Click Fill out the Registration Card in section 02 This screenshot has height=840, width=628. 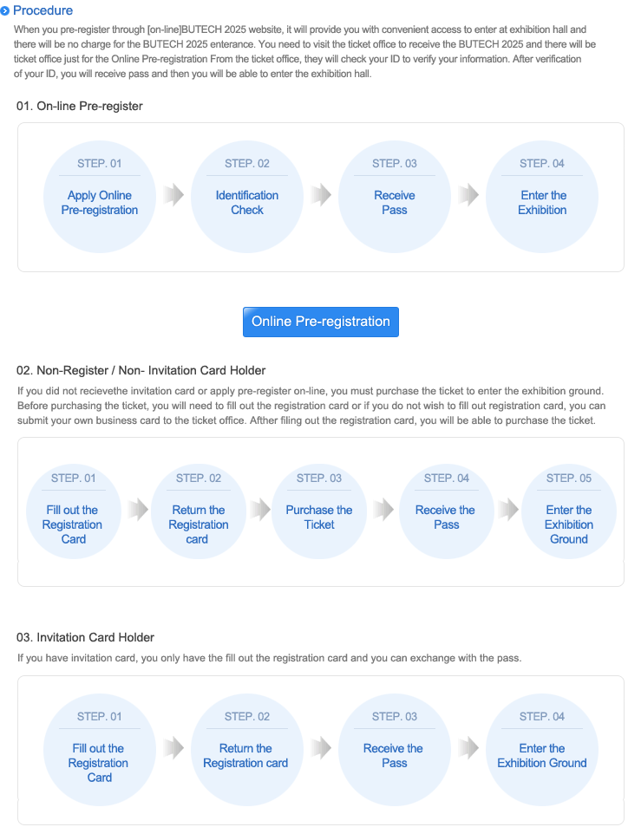pos(74,511)
